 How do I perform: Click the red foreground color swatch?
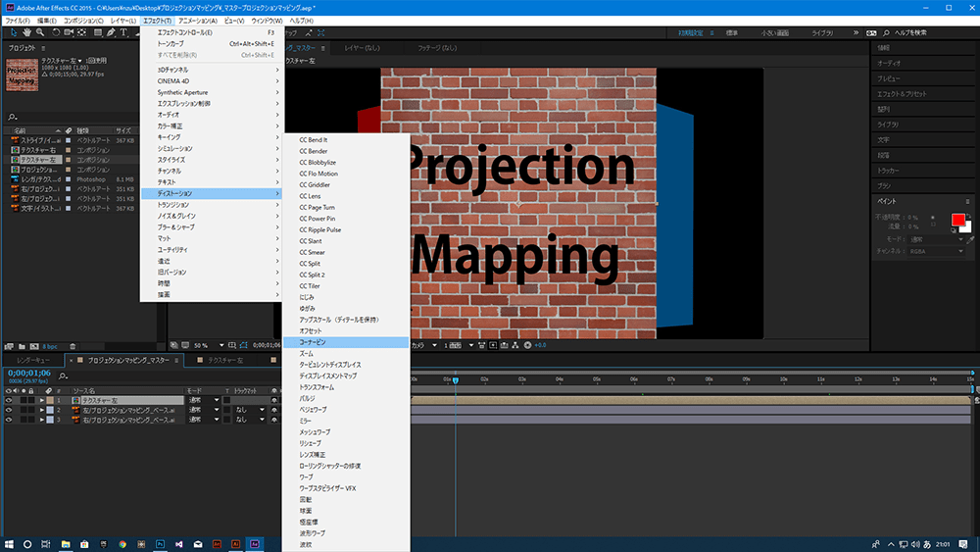pyautogui.click(x=957, y=219)
